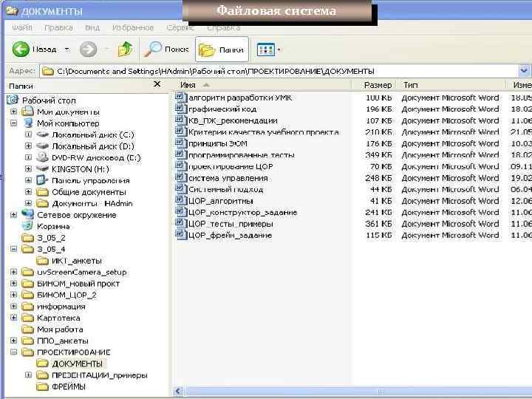Open Панель управления in tree

tap(91, 180)
